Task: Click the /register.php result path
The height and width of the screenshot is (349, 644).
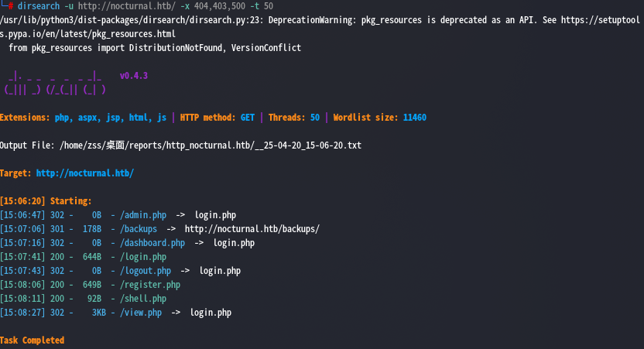Action: (150, 285)
